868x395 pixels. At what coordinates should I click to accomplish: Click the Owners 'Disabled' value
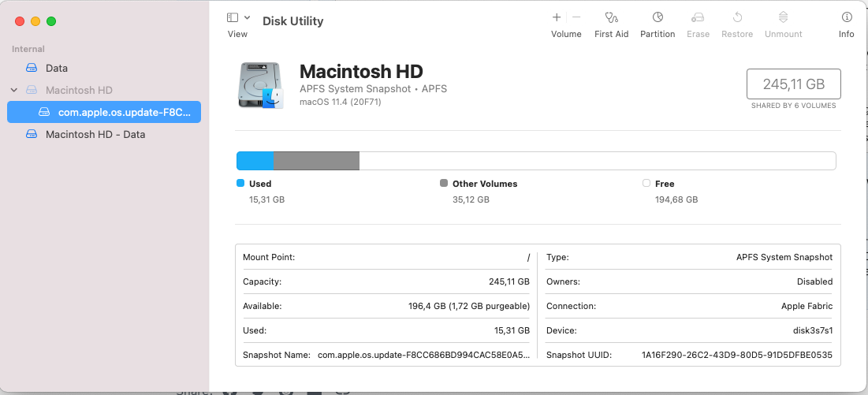[x=815, y=281]
